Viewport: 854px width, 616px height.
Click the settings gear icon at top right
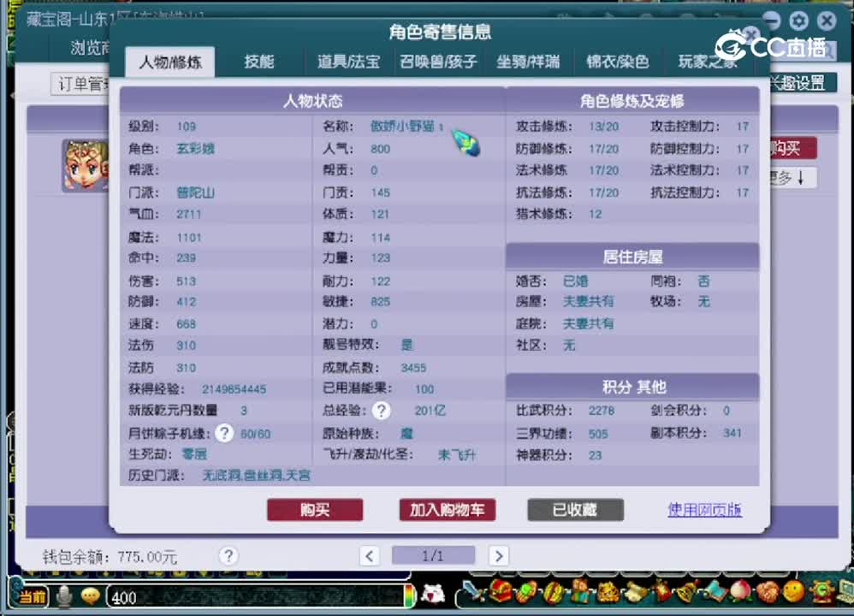click(798, 20)
